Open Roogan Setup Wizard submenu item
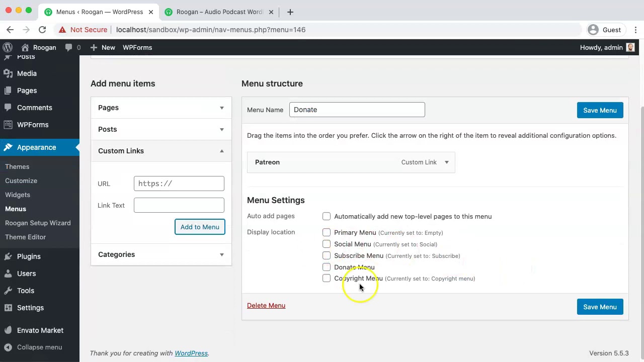 click(38, 223)
